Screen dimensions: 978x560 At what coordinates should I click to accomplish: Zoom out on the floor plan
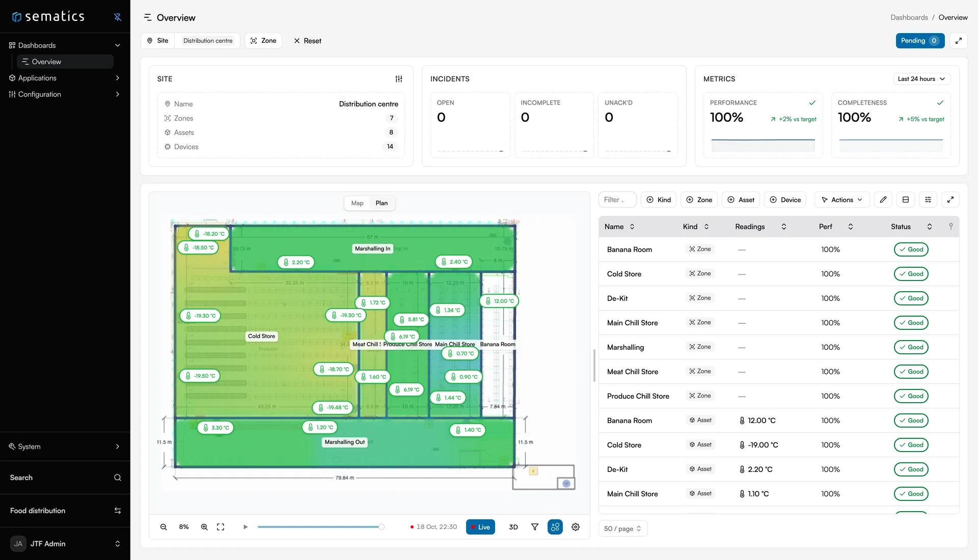(x=164, y=527)
